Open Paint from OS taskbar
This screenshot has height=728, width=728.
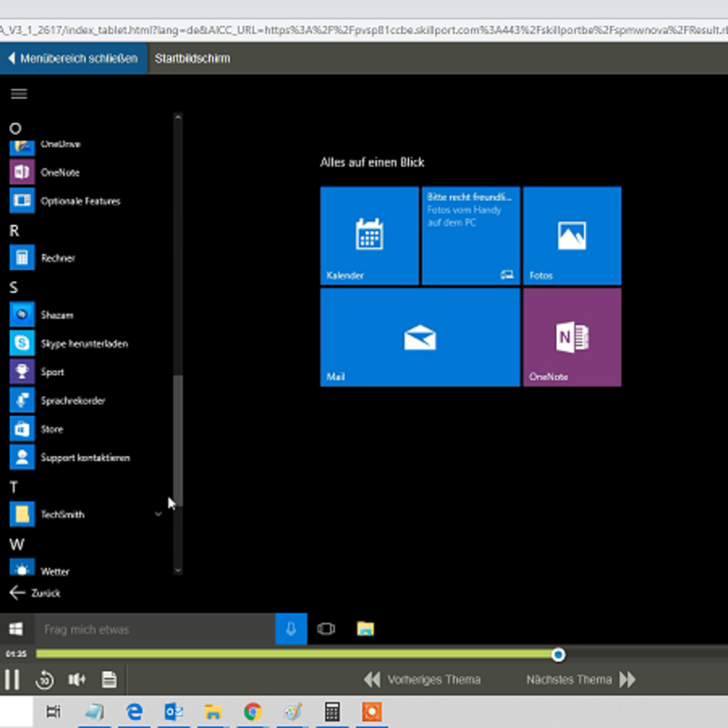[293, 712]
